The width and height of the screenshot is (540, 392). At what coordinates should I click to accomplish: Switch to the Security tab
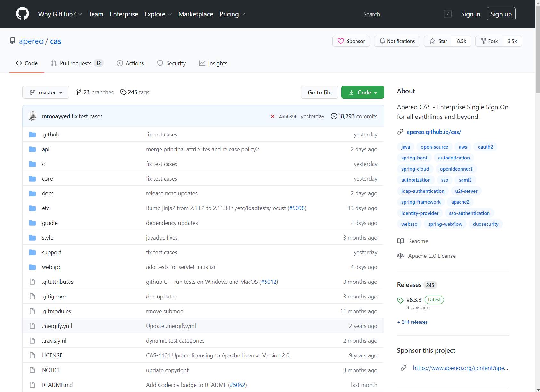point(171,63)
